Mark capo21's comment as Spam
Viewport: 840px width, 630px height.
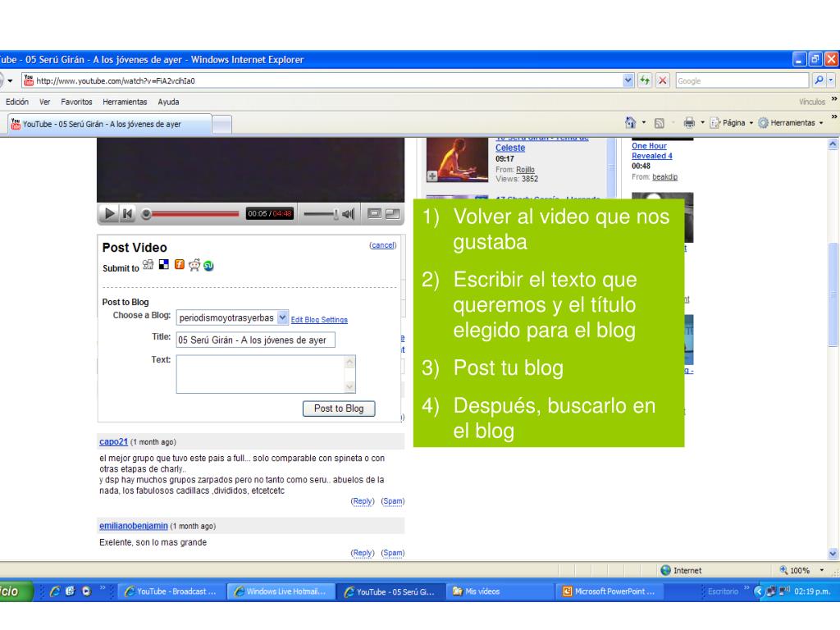393,501
